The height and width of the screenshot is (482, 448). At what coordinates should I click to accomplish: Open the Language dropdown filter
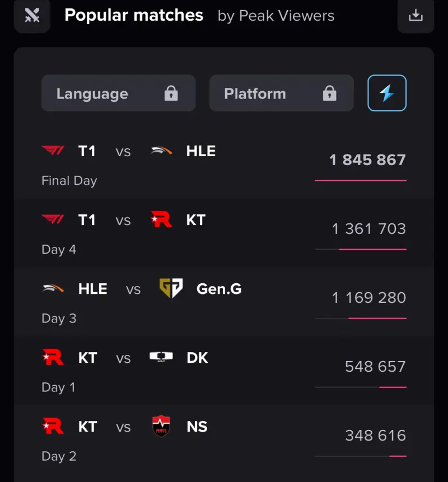click(118, 93)
